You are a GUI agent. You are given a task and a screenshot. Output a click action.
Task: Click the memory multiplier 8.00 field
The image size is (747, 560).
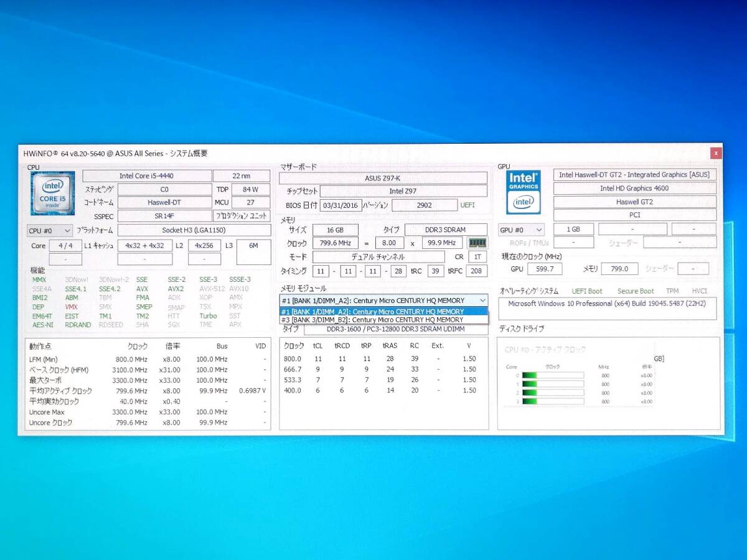[389, 243]
